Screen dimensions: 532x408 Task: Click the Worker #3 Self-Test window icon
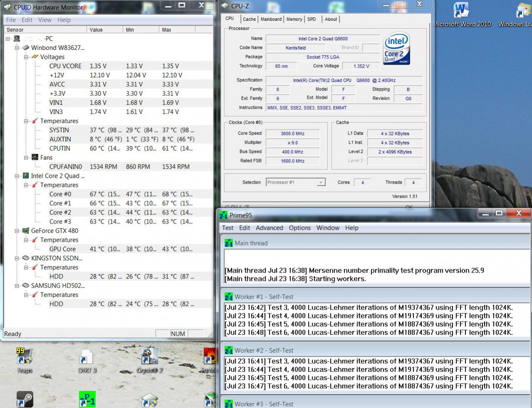pos(229,404)
